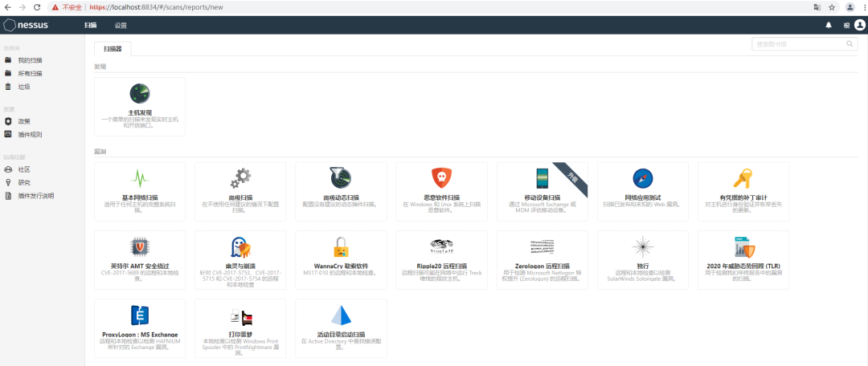Switch to the 扫描器 tab
This screenshot has height=366, width=868.
click(113, 49)
